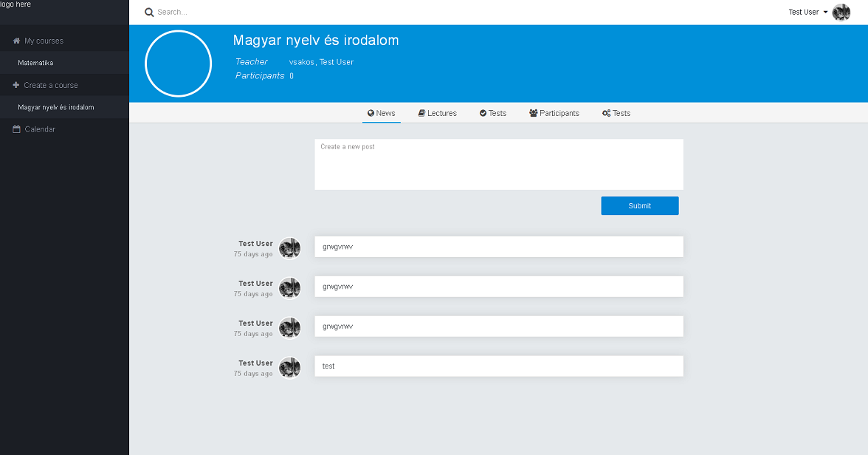Image resolution: width=868 pixels, height=455 pixels.
Task: Open the Tests tab with checkmark
Action: [493, 113]
